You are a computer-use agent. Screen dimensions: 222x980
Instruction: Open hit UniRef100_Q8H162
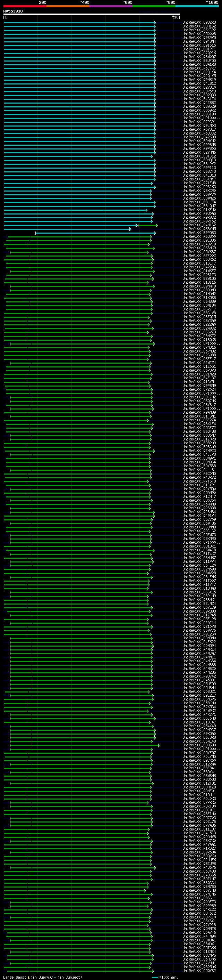click(199, 26)
